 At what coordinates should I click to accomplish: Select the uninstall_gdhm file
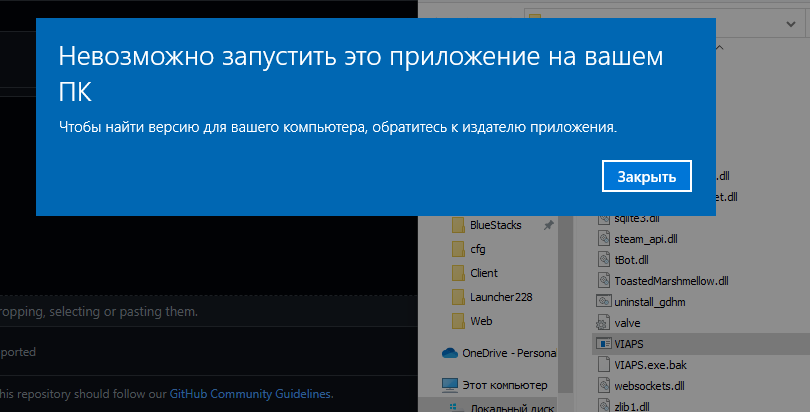(x=650, y=302)
